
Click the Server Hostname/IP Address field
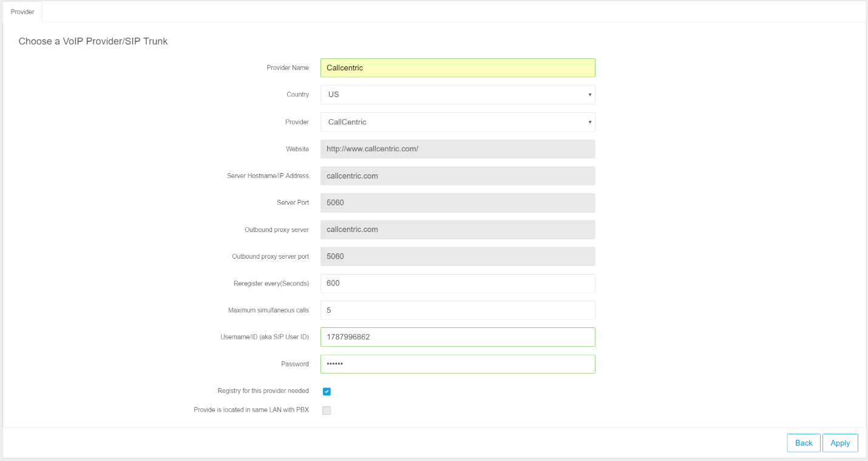(x=458, y=176)
